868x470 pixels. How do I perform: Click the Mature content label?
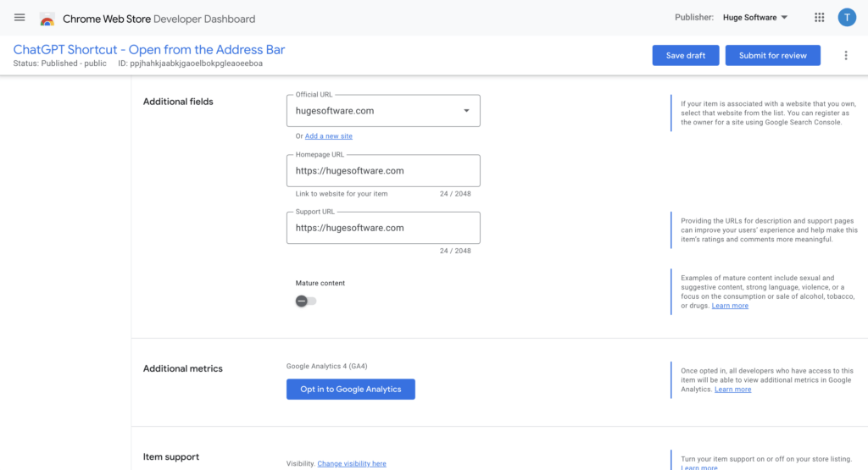(320, 283)
